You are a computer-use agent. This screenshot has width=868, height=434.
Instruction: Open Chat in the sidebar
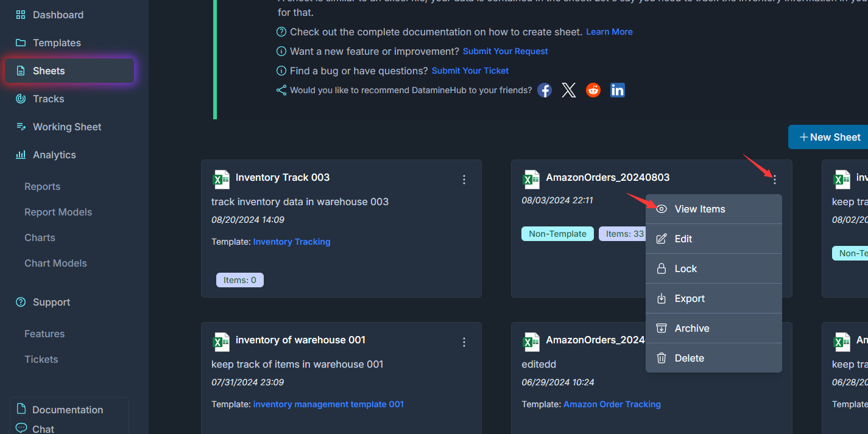pos(43,429)
